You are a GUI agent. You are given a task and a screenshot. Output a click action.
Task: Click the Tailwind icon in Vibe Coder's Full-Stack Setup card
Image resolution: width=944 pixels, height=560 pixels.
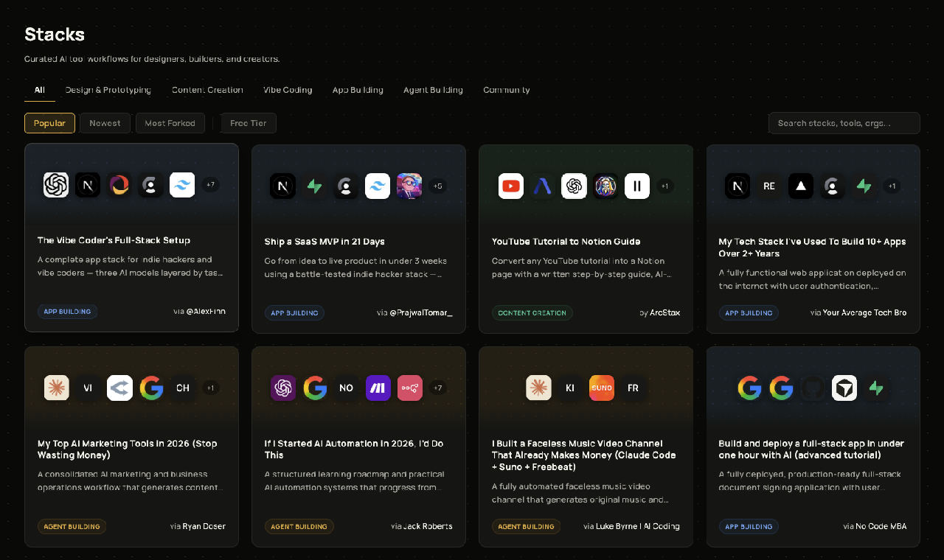click(x=182, y=185)
